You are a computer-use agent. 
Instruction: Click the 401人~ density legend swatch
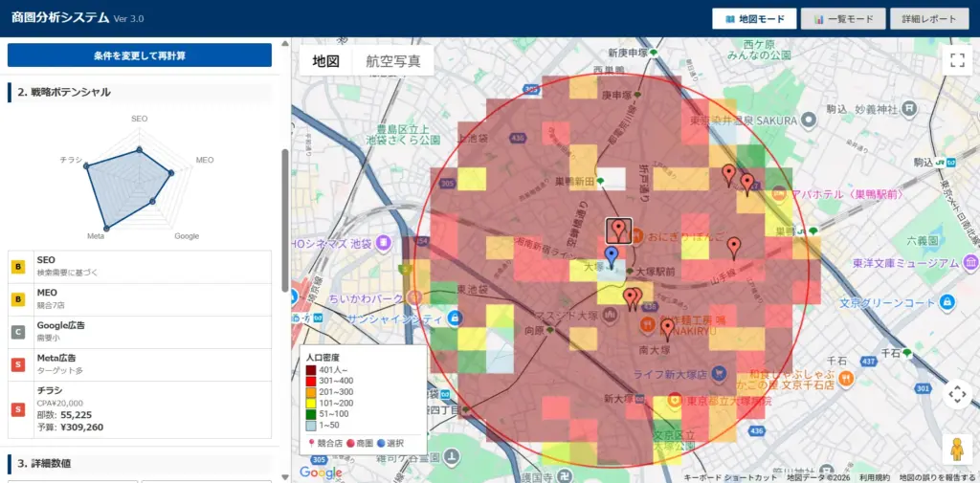click(311, 369)
